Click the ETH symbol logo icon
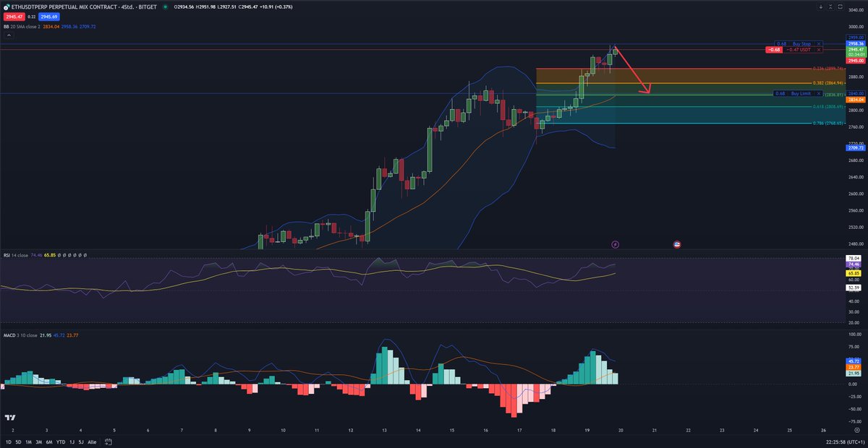 pyautogui.click(x=7, y=7)
